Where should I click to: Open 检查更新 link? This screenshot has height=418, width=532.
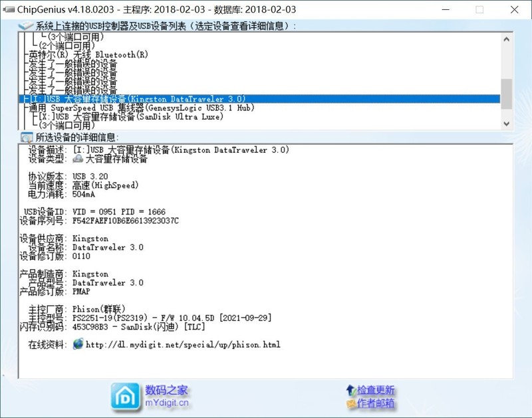click(376, 390)
